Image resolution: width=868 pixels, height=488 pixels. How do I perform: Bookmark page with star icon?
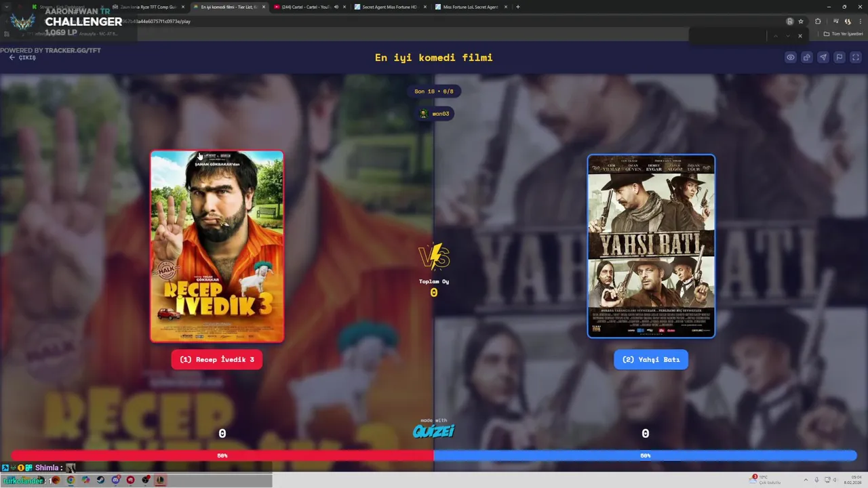[x=801, y=22]
